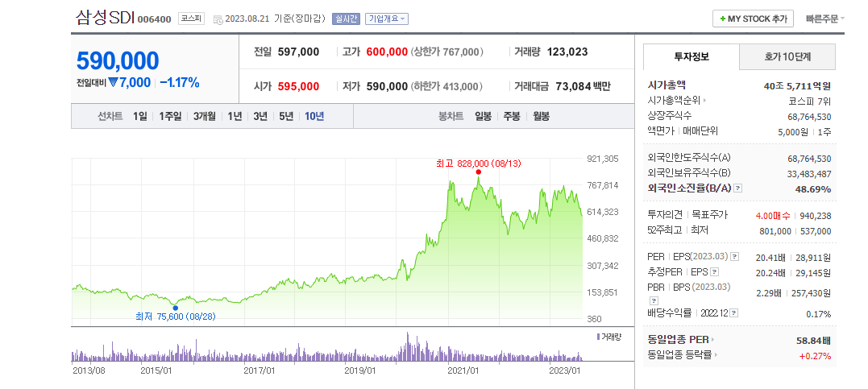Click the help icon beside 추정PER EPS
Viewport: 868px width, 389px height.
click(714, 271)
